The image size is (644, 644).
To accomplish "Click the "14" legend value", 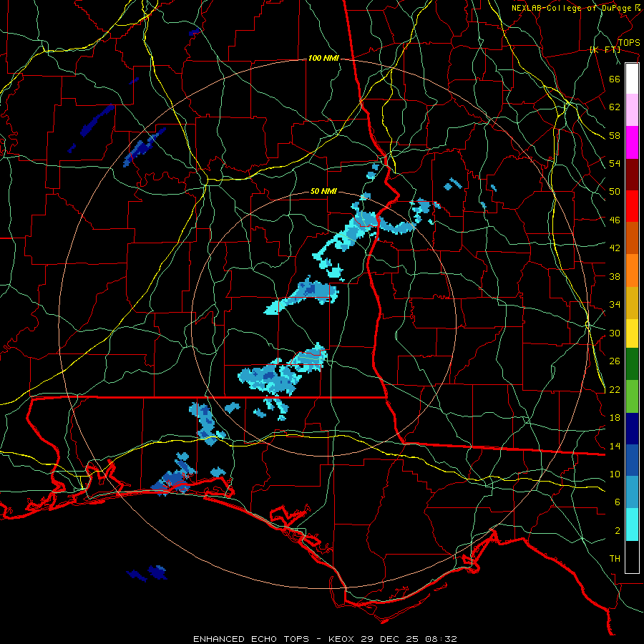I will click(615, 446).
